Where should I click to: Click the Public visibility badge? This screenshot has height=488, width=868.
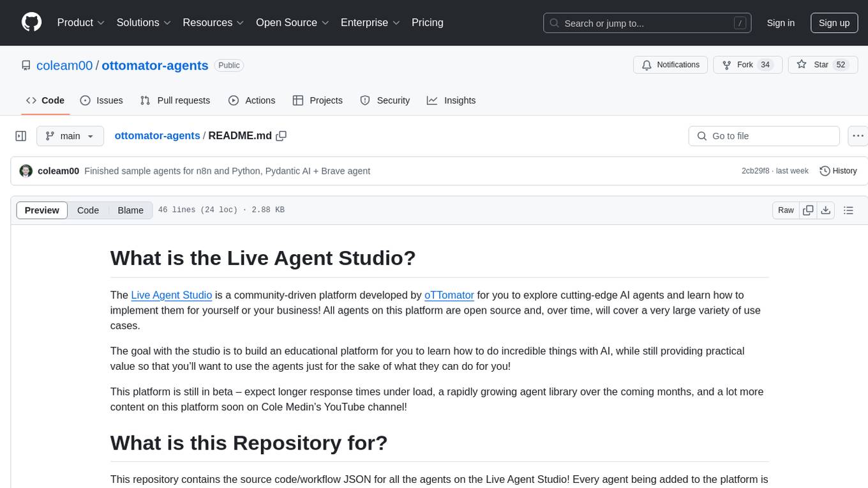(x=229, y=65)
